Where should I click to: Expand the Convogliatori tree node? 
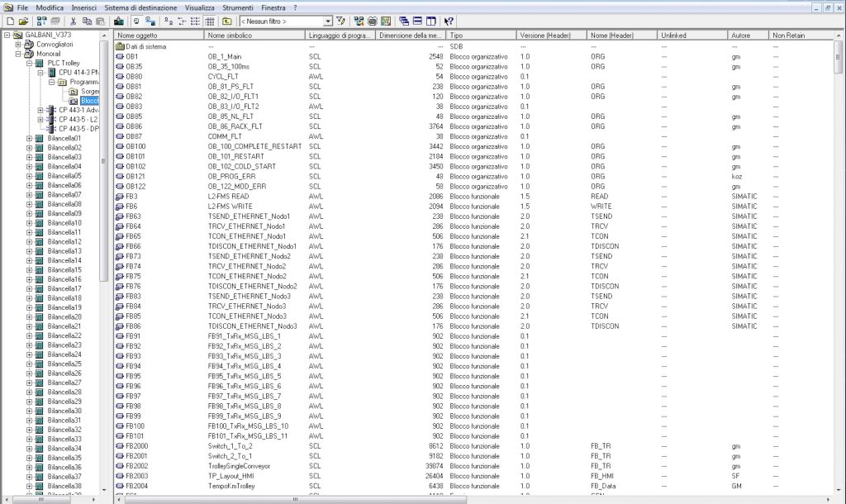pos(18,45)
